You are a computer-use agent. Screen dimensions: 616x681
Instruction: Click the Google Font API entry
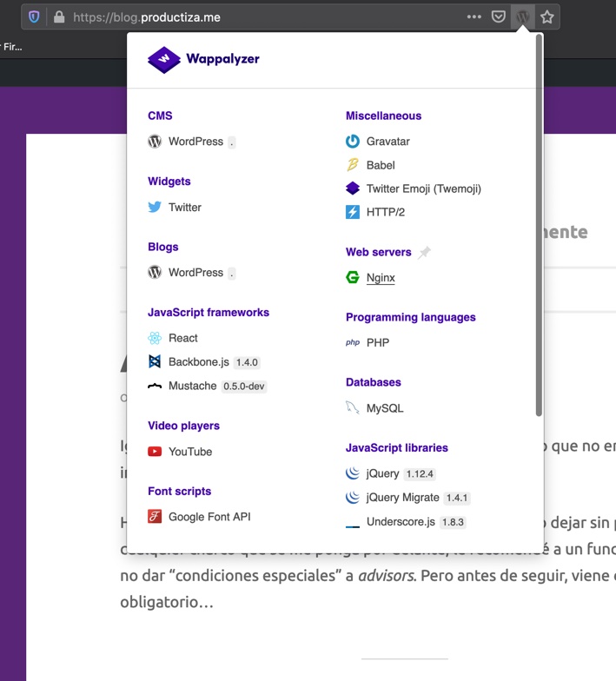pyautogui.click(x=209, y=517)
